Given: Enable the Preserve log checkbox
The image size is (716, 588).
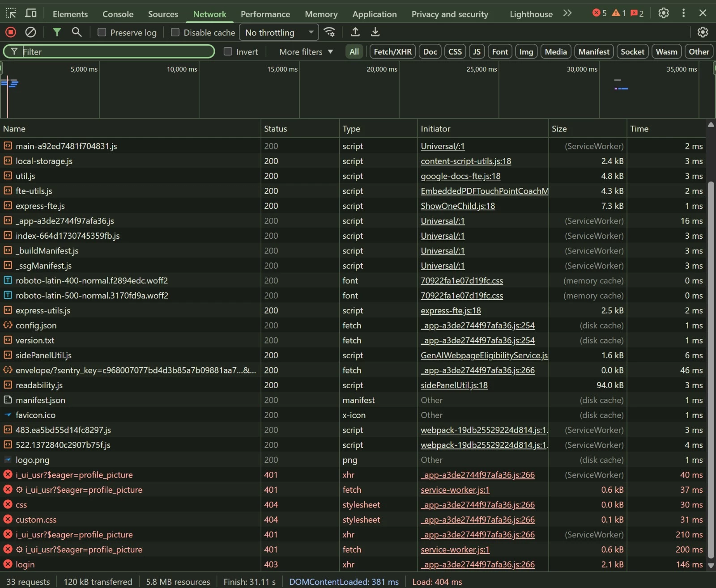Looking at the screenshot, I should (x=102, y=32).
